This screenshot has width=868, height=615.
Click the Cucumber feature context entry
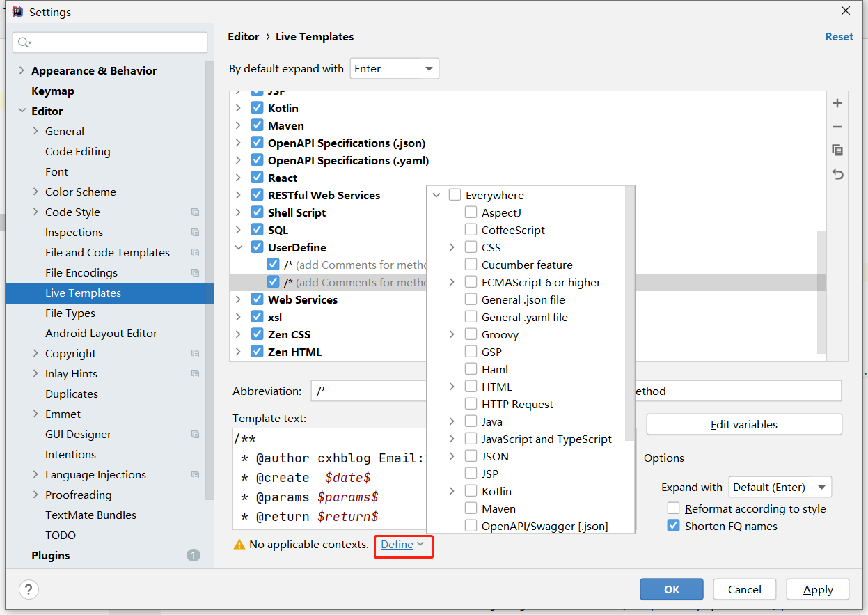point(527,265)
